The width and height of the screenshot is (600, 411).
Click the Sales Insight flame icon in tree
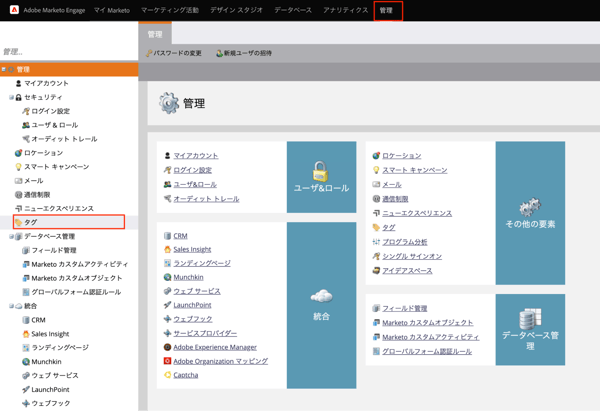[x=26, y=334]
